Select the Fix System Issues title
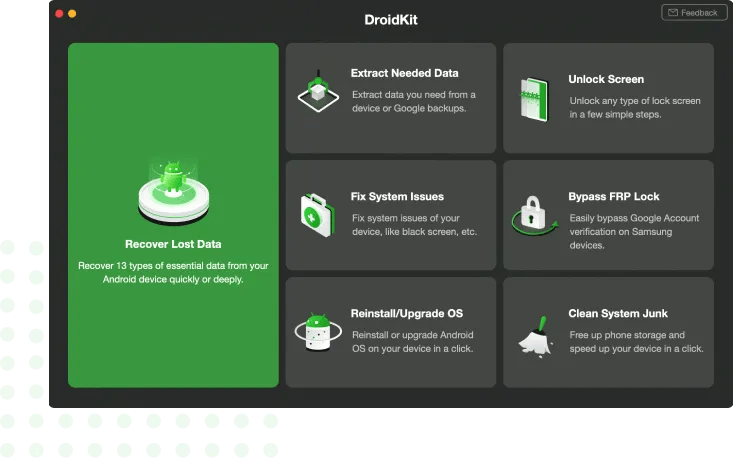 pos(397,196)
